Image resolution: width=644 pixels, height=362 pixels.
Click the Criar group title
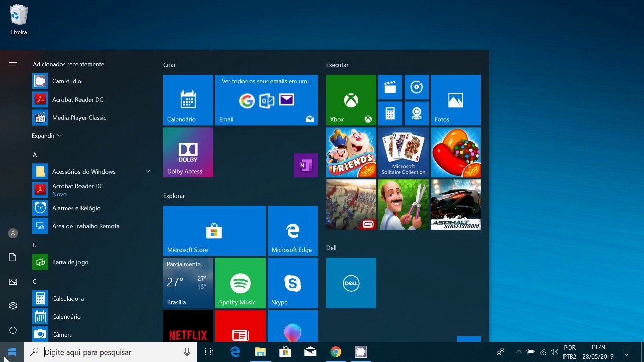[x=169, y=65]
